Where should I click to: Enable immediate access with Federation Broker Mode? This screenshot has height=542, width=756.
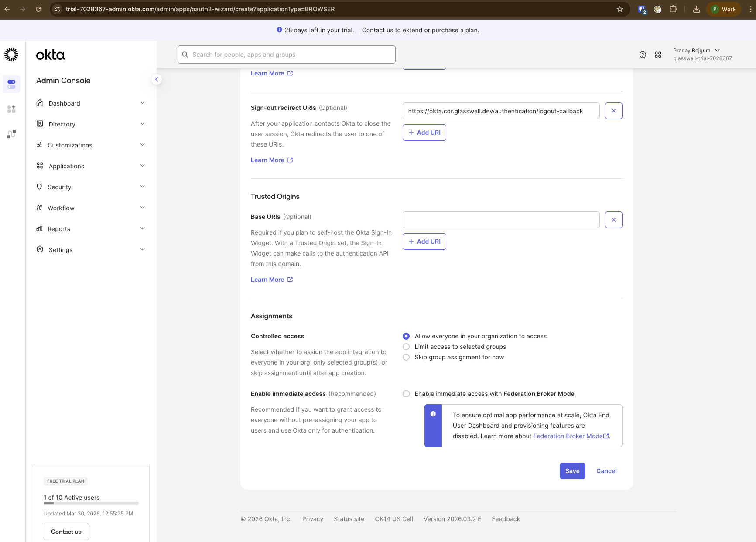pyautogui.click(x=406, y=394)
